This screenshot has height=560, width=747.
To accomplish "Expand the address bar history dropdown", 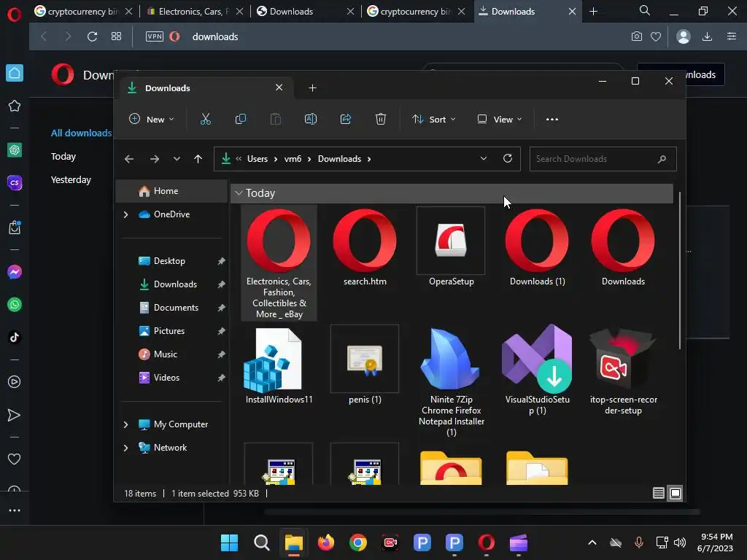I will pos(484,158).
